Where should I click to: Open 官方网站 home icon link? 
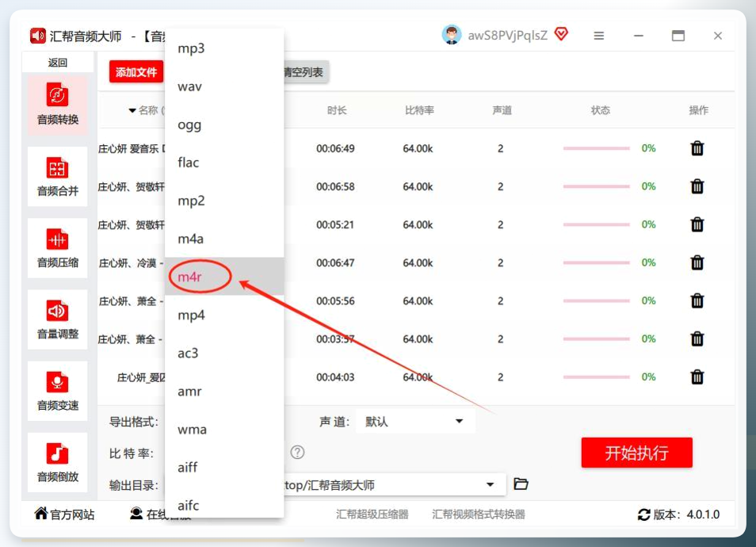click(x=41, y=513)
